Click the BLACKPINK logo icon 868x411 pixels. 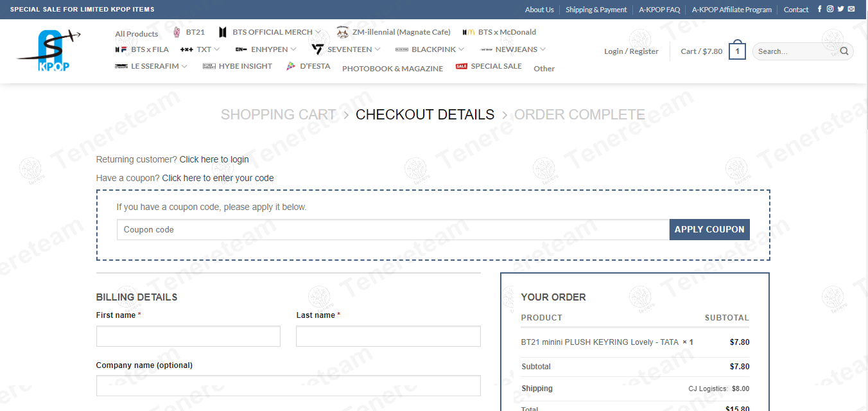[402, 49]
